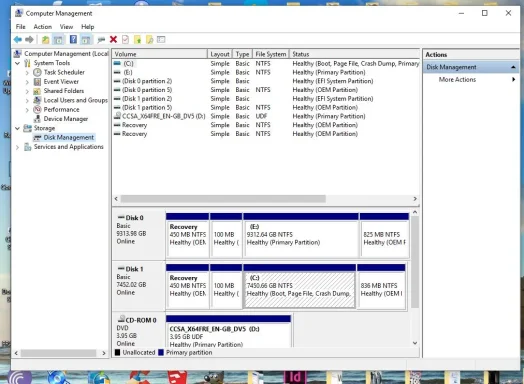Sort by the Type column header
The image size is (524, 384).
tap(242, 54)
